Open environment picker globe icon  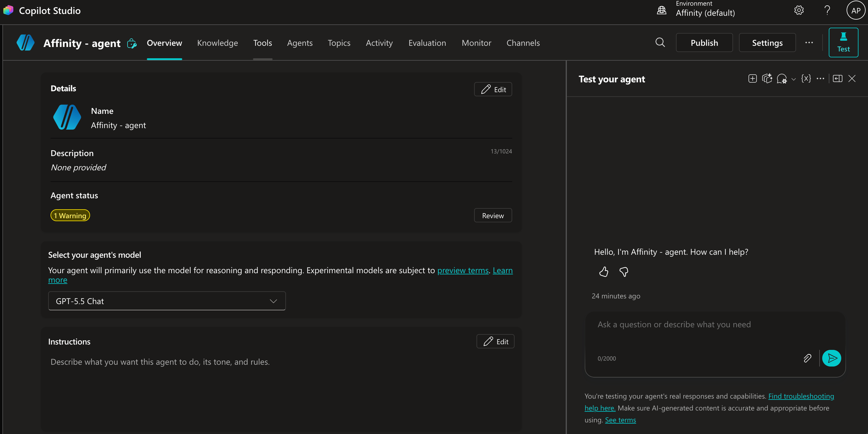point(661,10)
